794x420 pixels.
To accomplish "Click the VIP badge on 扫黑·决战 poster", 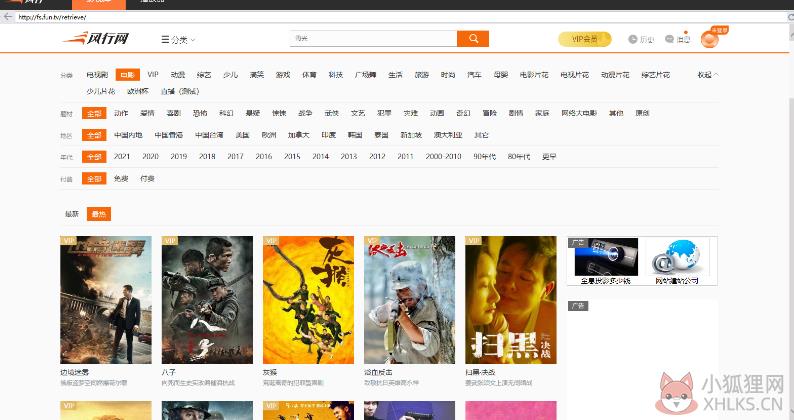I will coord(473,241).
